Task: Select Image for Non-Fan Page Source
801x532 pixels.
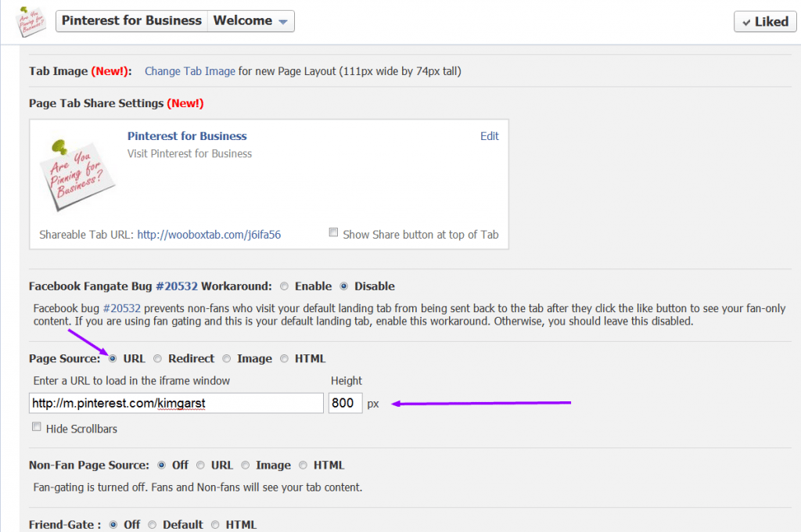Action: [x=245, y=465]
